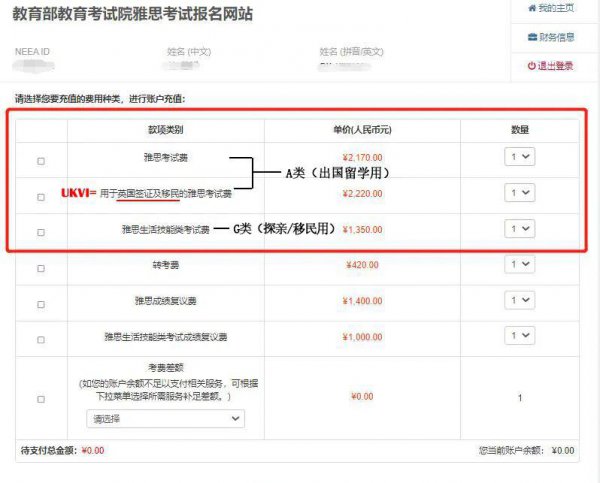The image size is (600, 483).
Task: Click the ¥2,170.00 price
Action: pos(362,158)
